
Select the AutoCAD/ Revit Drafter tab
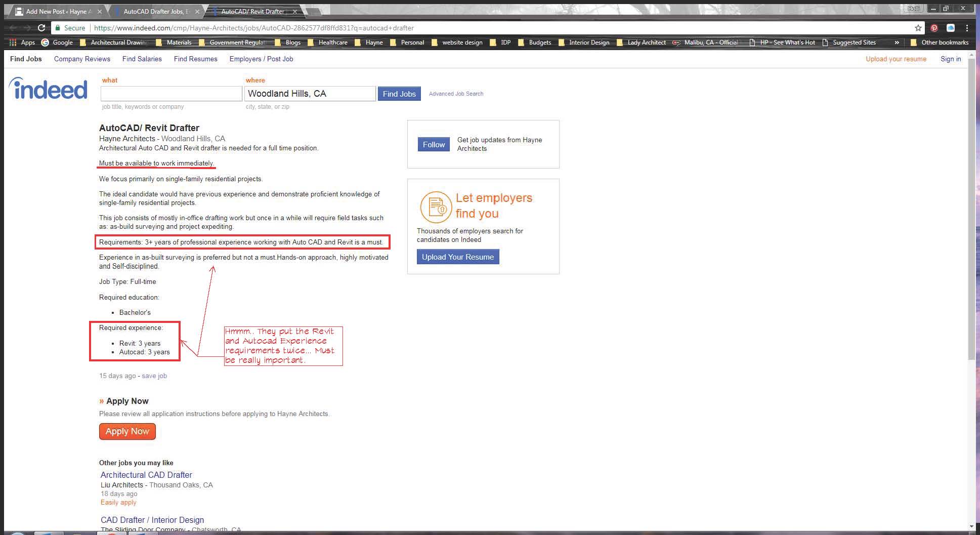(253, 11)
